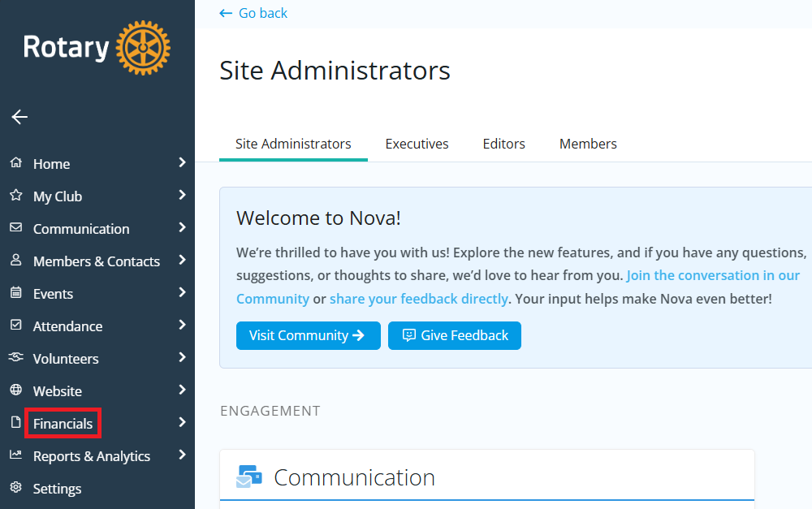Collapse the sidebar using the back arrow
This screenshot has height=509, width=812.
pyautogui.click(x=19, y=117)
